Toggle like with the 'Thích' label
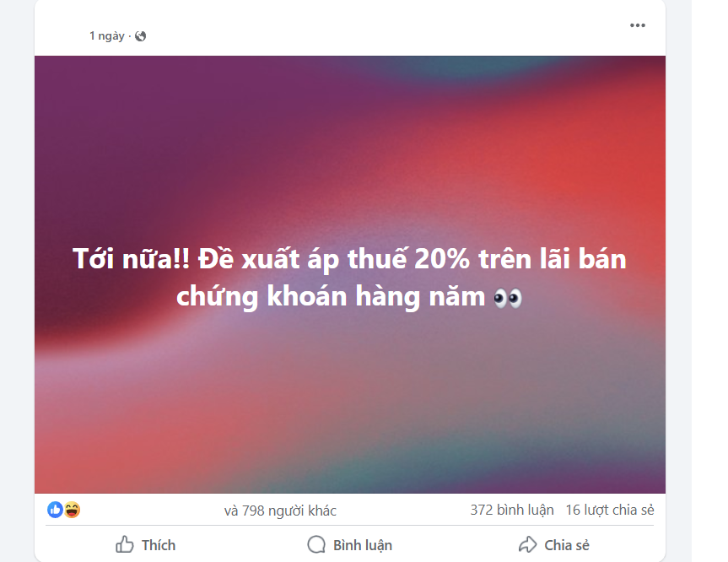The width and height of the screenshot is (728, 562). (x=159, y=545)
